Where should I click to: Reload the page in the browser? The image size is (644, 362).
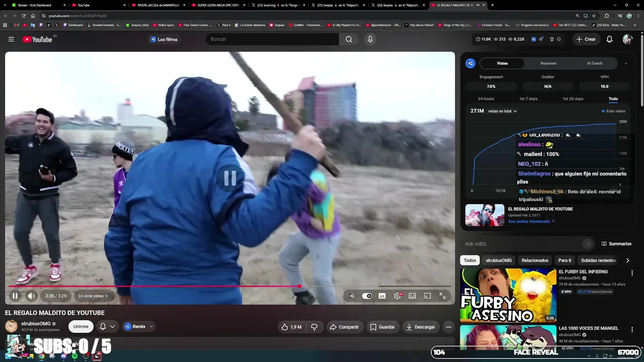[x=24, y=16]
